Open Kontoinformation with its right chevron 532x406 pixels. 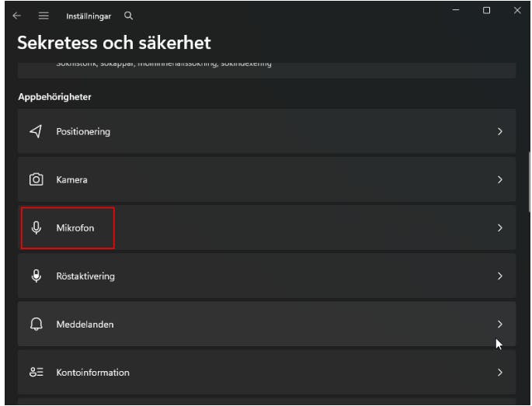(500, 373)
